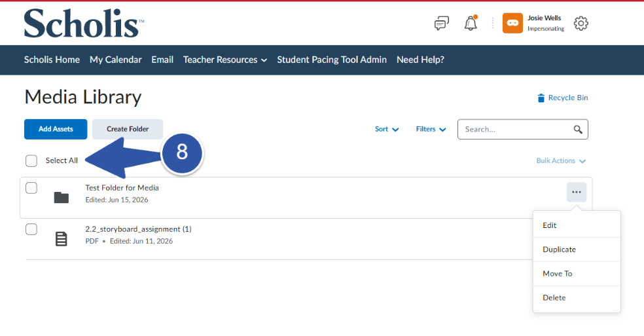Screen dimensions: 644x336
Task: Open the Sort dropdown
Action: (387, 129)
